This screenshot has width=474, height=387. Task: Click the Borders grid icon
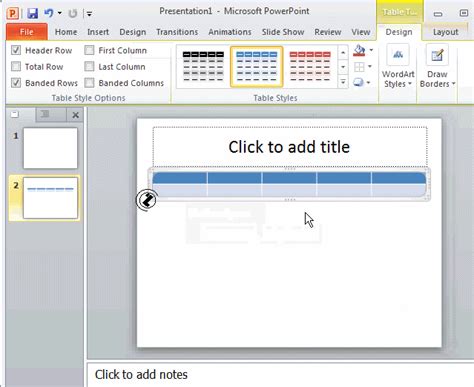[359, 67]
